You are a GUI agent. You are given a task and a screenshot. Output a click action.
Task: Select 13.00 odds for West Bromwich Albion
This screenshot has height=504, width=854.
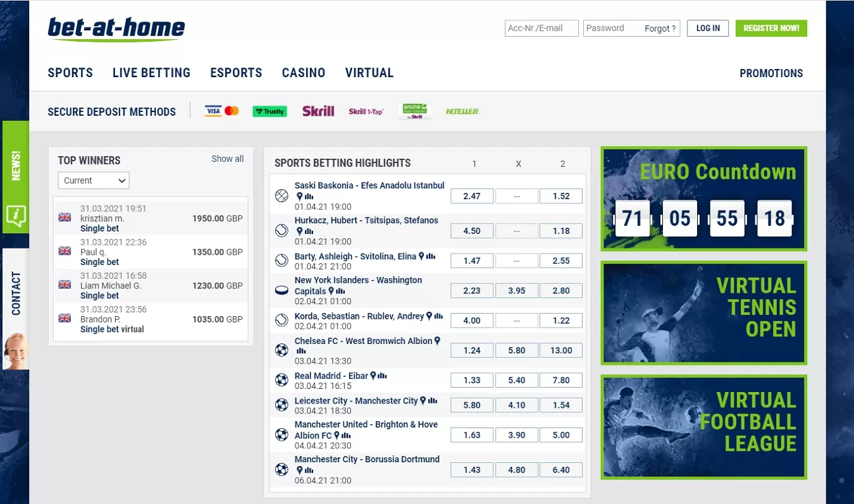pyautogui.click(x=561, y=350)
